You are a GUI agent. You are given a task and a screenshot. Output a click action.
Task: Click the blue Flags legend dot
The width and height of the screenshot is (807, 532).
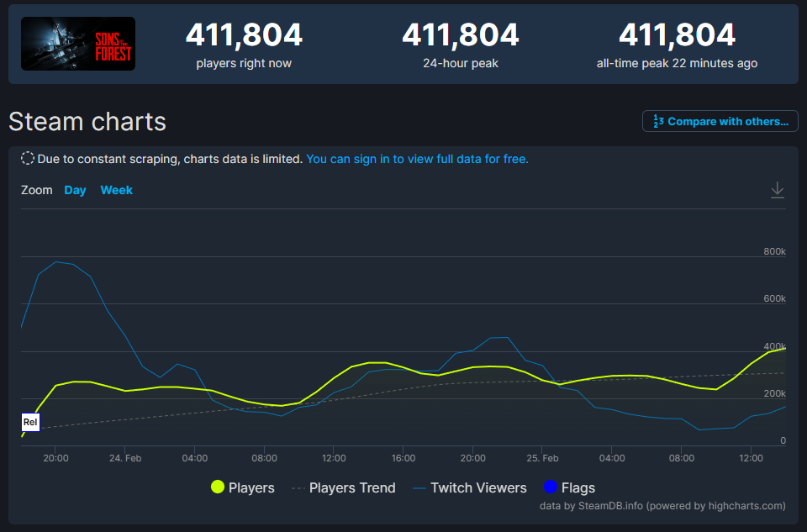pyautogui.click(x=550, y=487)
